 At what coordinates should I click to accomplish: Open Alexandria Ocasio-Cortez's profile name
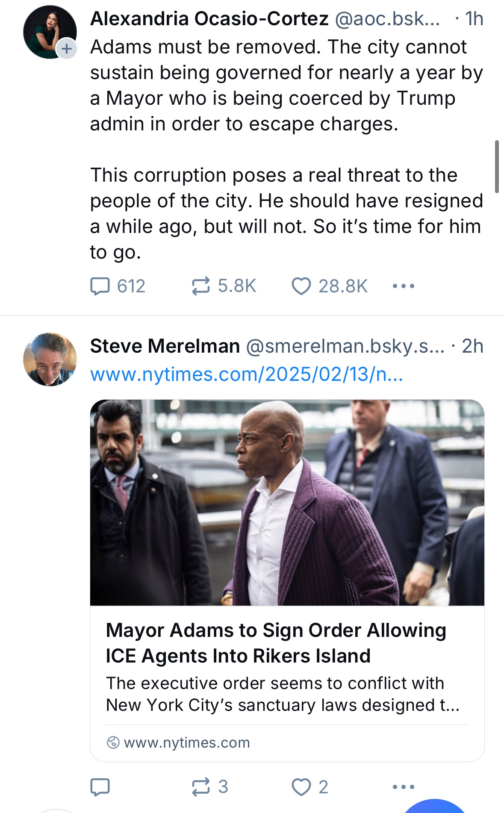(x=209, y=19)
